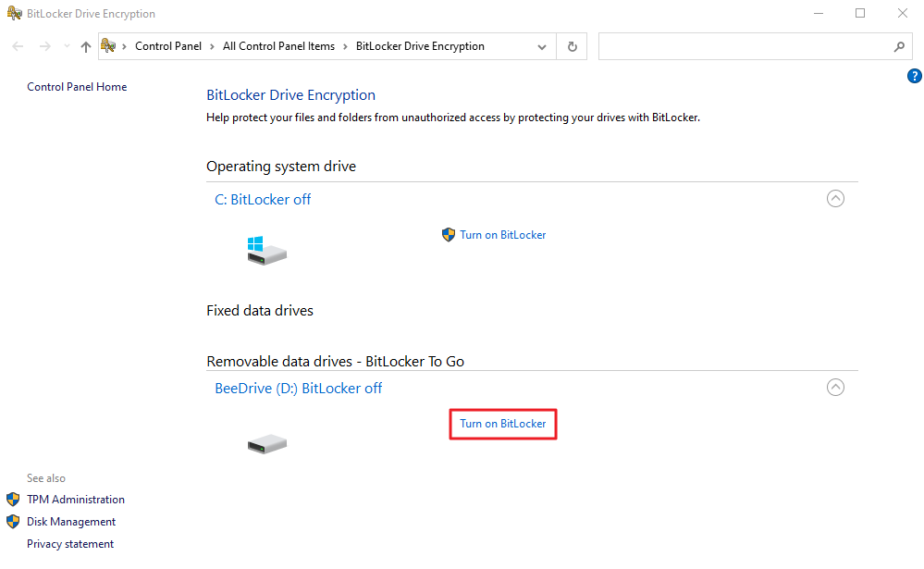Turn on BitLocker for C: drive
Viewport: 924px width, 569px height.
tap(502, 235)
